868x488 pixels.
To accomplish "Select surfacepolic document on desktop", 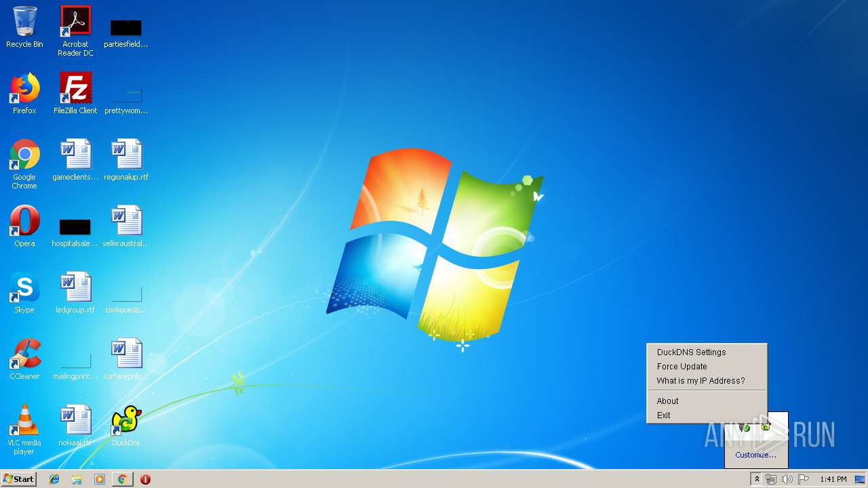I will click(x=126, y=359).
